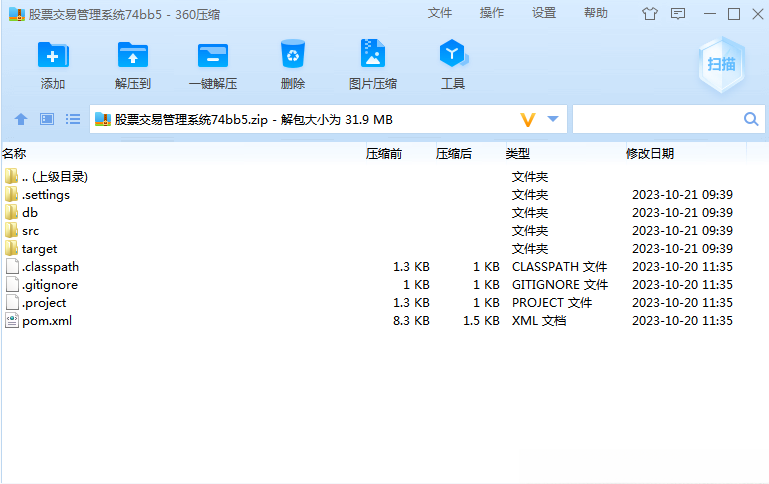Sort by the 压缩后 column header
Screen dimensions: 769x484
click(454, 154)
